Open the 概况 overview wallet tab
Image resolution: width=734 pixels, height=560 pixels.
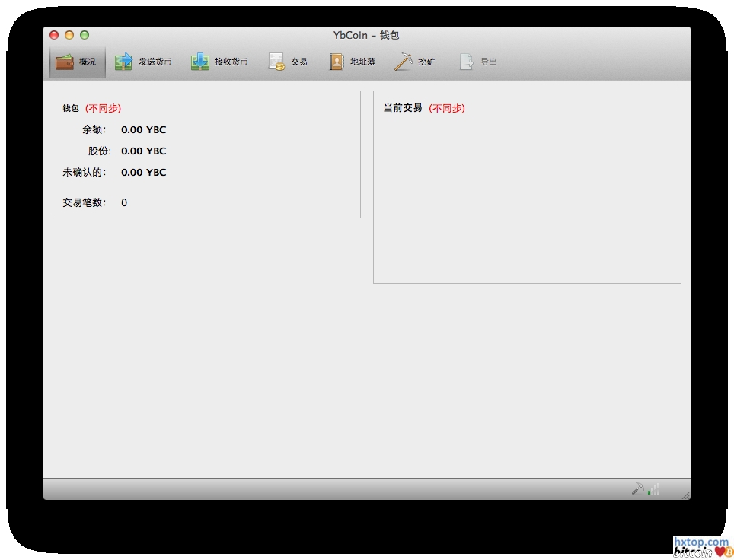[x=77, y=62]
